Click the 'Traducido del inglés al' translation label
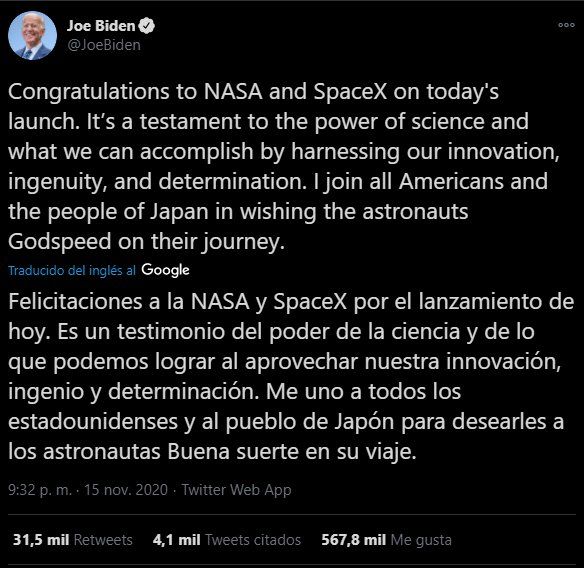 point(72,270)
